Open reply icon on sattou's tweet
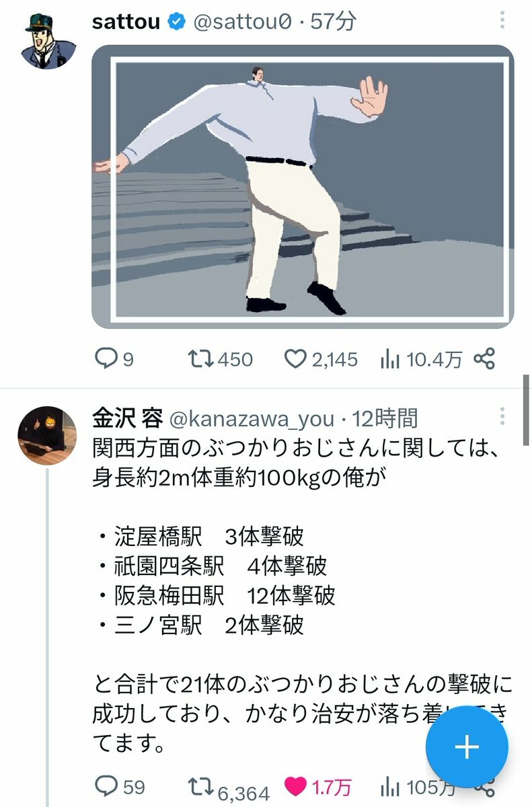 106,360
